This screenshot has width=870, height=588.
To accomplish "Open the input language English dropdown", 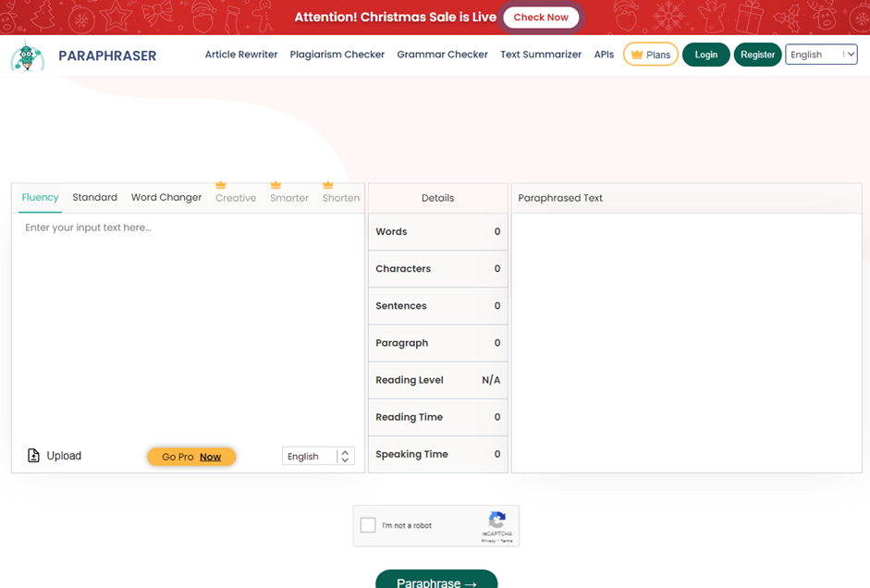I will coord(318,456).
